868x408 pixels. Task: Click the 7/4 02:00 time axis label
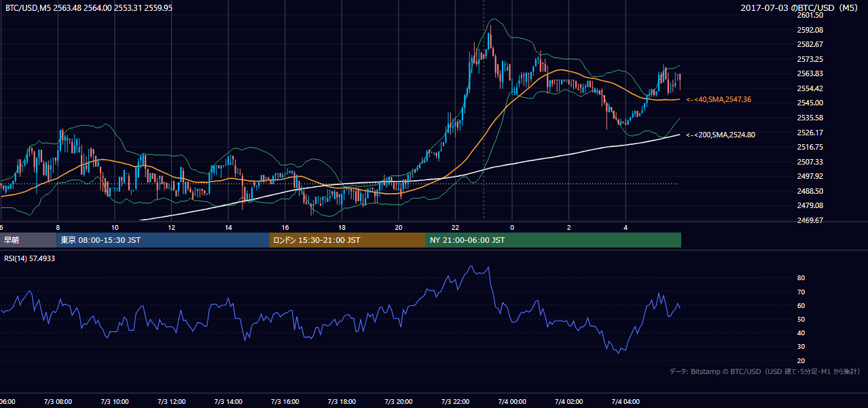(x=569, y=401)
